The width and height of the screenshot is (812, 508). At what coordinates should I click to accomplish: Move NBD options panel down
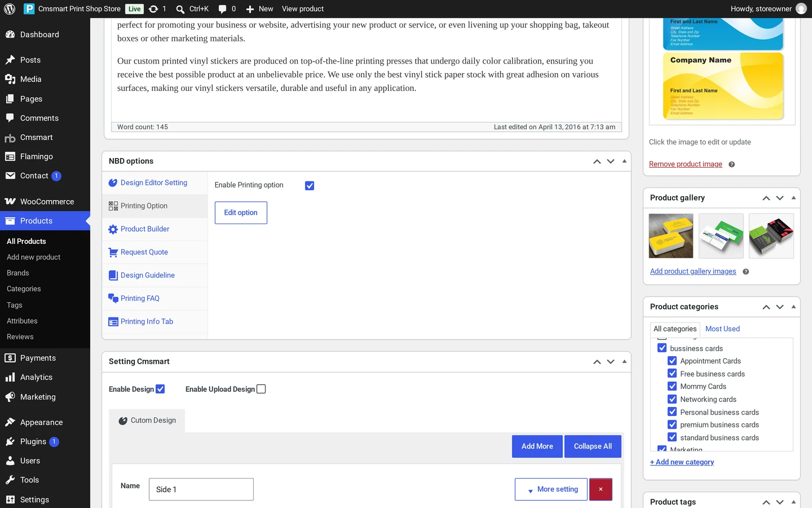[x=611, y=161]
